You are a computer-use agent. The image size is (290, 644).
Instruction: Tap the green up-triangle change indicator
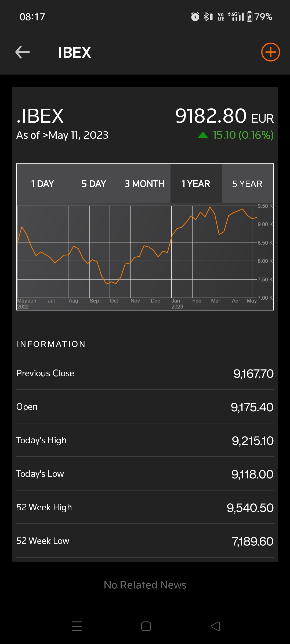point(203,135)
